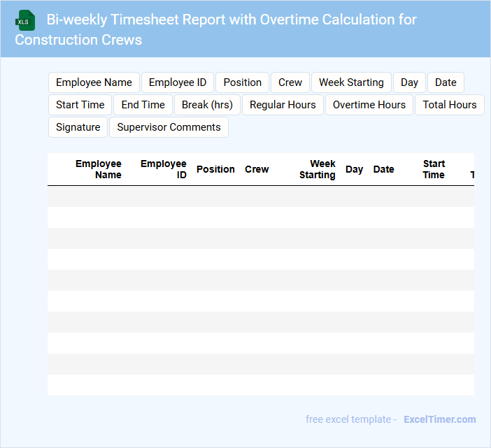The height and width of the screenshot is (448, 491).
Task: Select the Supervisor Comments tag
Action: (169, 127)
